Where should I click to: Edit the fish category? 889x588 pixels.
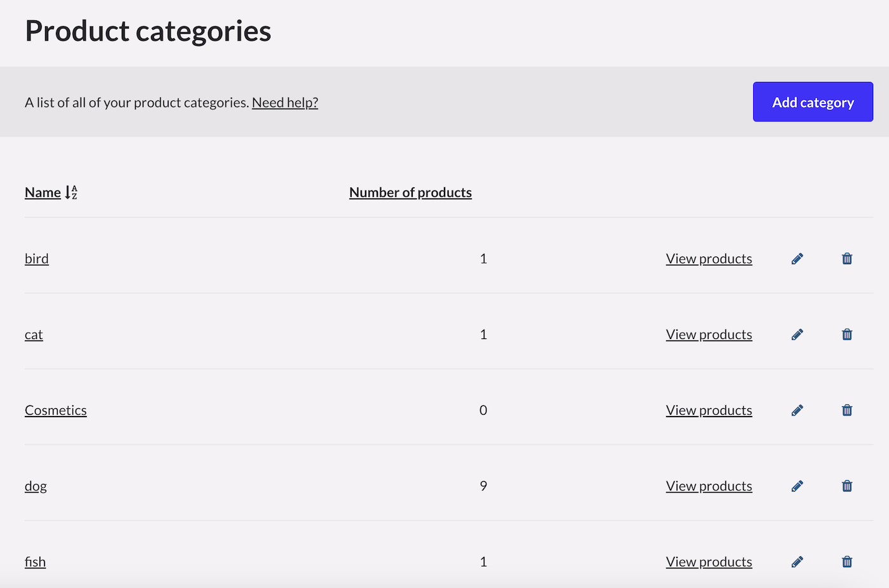[x=797, y=561]
